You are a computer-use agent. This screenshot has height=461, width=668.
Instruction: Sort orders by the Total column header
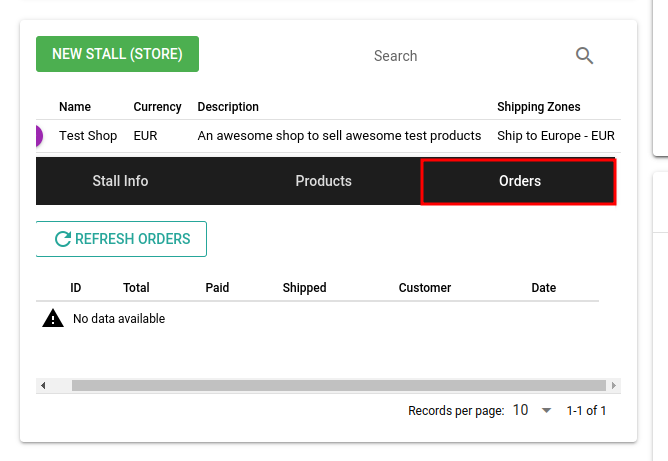pos(136,288)
